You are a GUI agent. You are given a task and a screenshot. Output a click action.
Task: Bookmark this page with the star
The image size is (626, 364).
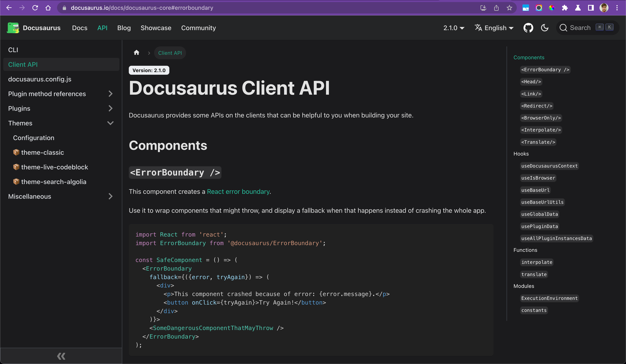pos(509,8)
